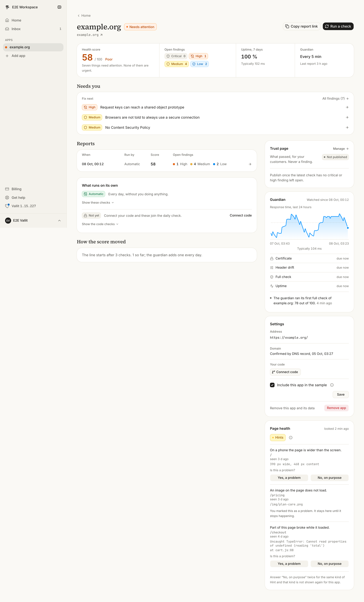Click the Home icon in sidebar
The image size is (364, 602).
coord(7,20)
